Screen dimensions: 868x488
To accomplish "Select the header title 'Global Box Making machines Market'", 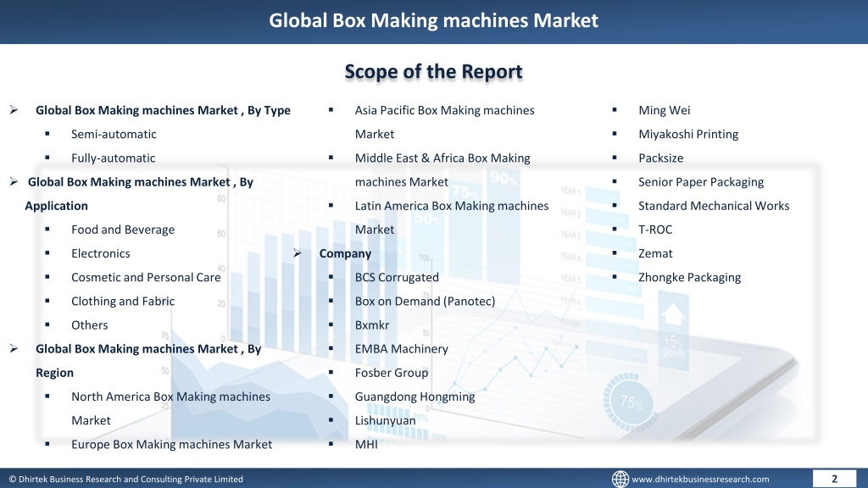I will pyautogui.click(x=433, y=20).
